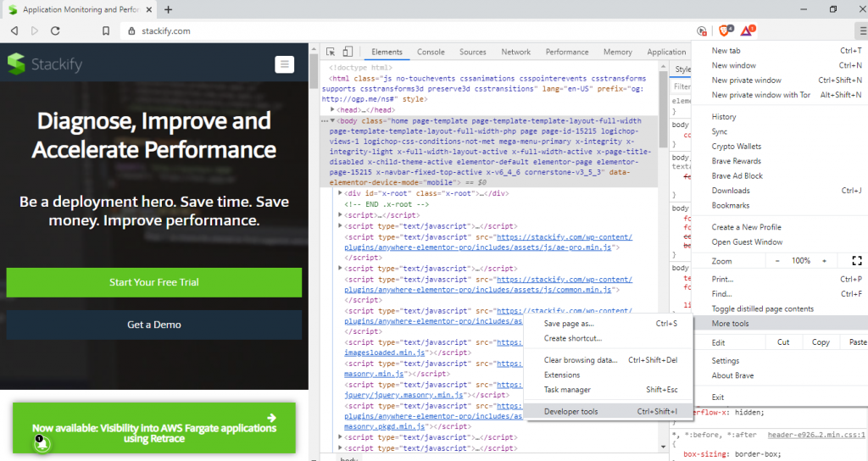Open the Stackify mobile hamburger menu

[285, 64]
